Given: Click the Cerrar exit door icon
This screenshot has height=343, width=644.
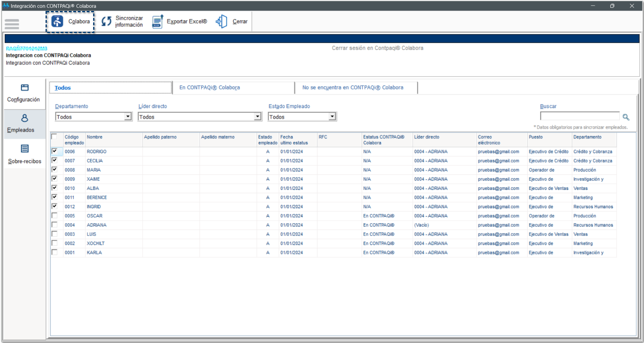Looking at the screenshot, I should (x=222, y=22).
